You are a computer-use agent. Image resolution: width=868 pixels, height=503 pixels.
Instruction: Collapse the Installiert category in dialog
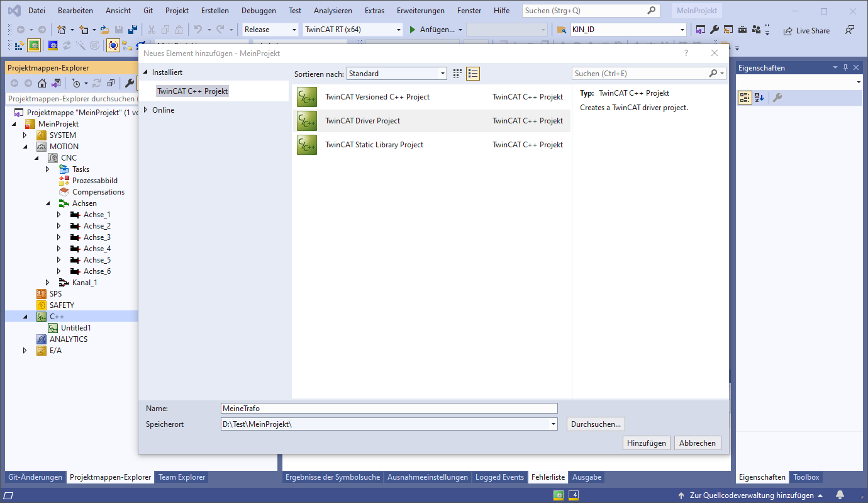[x=146, y=72]
